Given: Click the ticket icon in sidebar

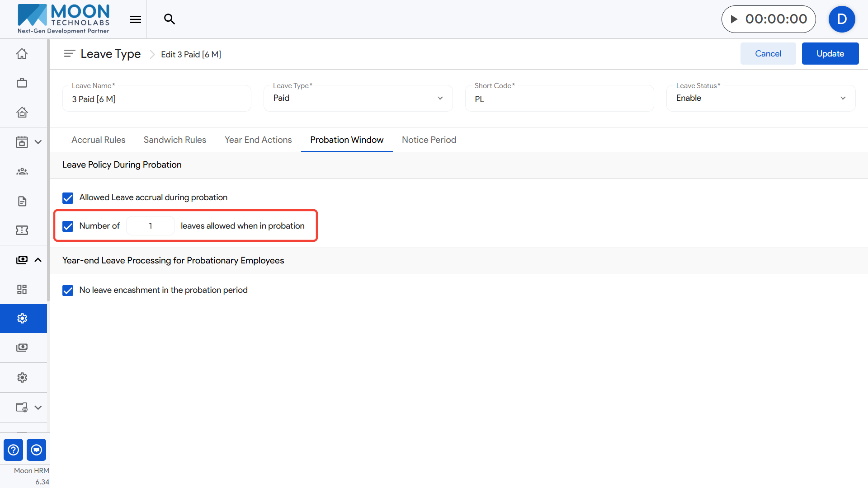Looking at the screenshot, I should [22, 230].
